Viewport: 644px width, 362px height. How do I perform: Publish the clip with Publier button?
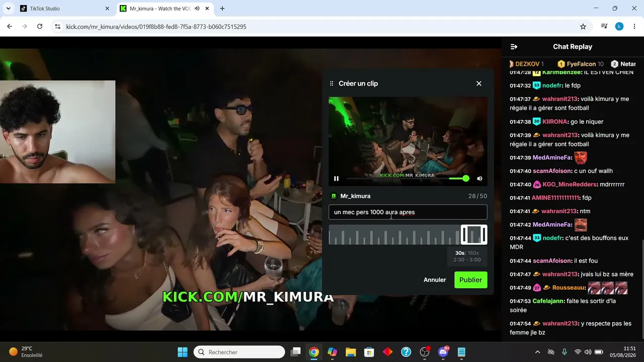click(x=471, y=280)
